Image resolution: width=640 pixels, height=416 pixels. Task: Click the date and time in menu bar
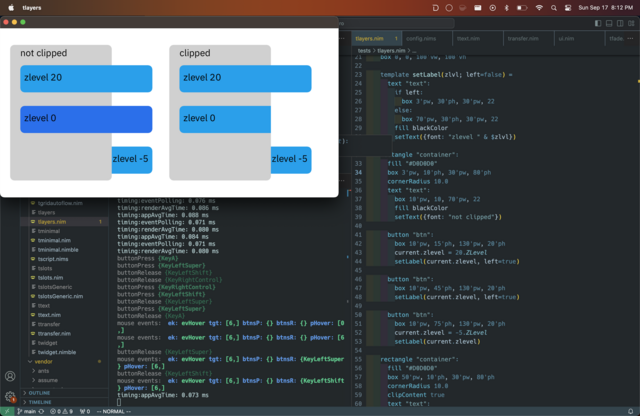(x=605, y=8)
